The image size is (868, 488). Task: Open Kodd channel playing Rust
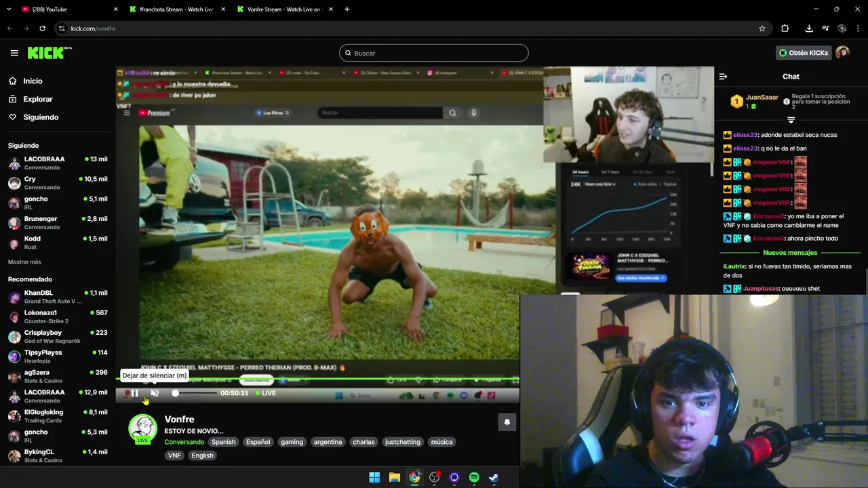tap(57, 243)
